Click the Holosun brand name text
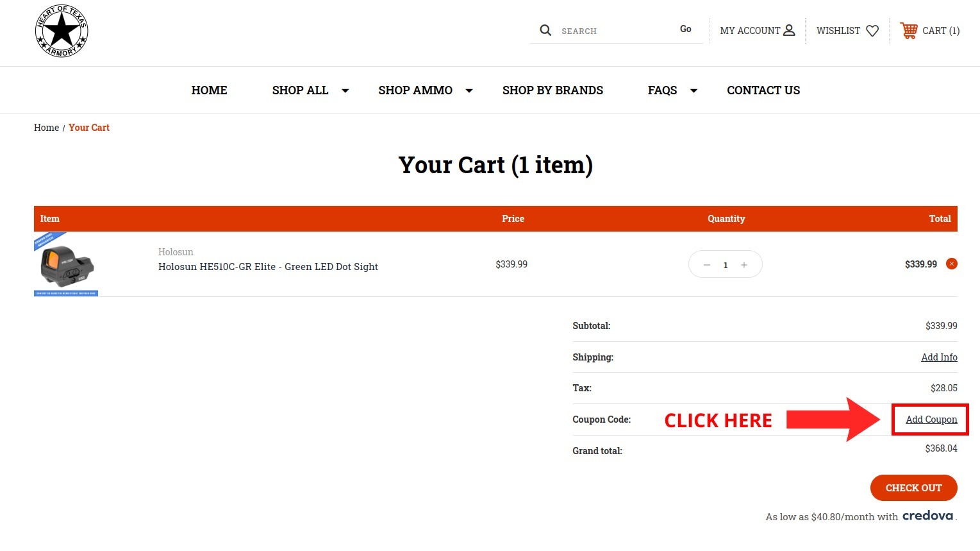Screen dimensions: 980x551 point(176,252)
